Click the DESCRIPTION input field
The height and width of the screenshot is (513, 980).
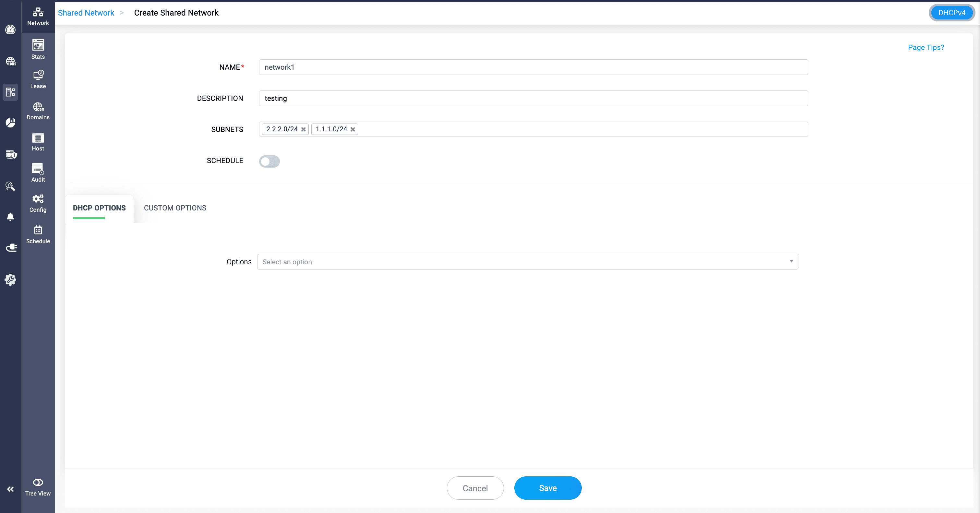coord(533,99)
